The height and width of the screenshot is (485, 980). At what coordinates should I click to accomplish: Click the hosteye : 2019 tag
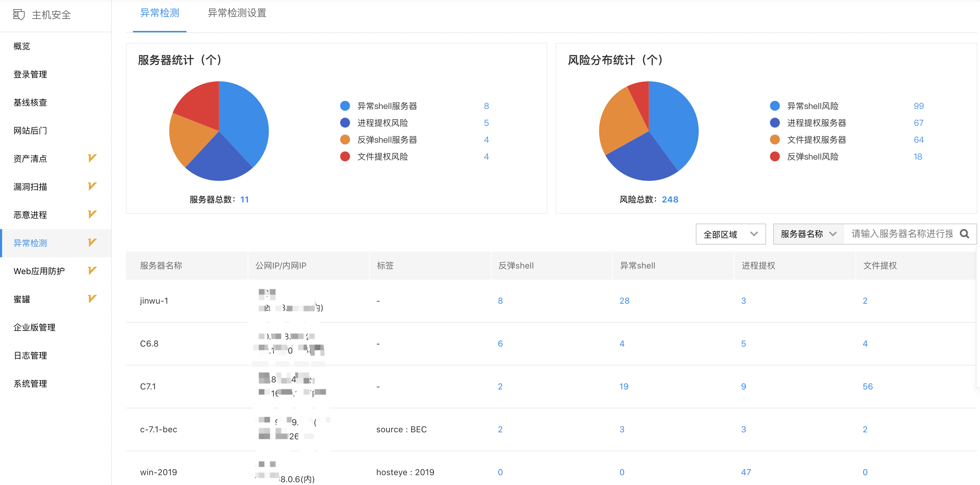pyautogui.click(x=405, y=472)
